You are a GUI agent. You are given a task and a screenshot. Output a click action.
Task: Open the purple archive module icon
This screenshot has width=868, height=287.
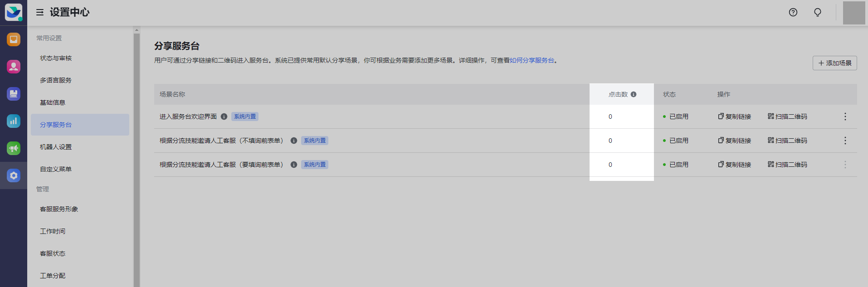coord(14,94)
